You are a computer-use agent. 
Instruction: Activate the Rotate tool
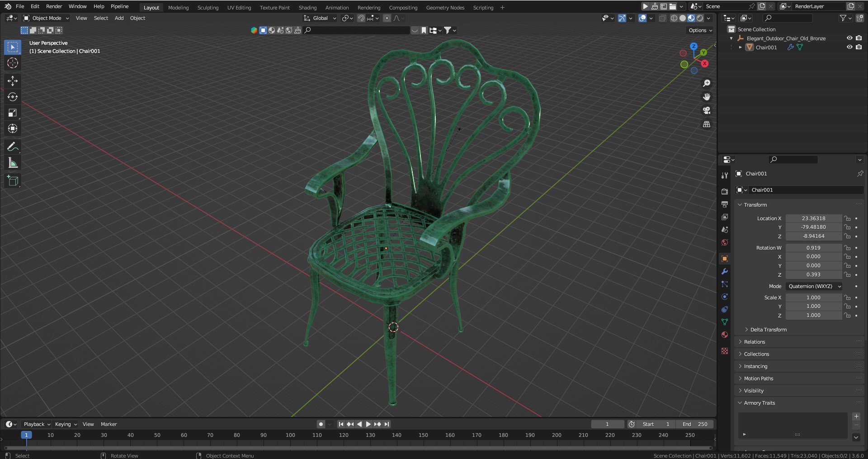(13, 97)
